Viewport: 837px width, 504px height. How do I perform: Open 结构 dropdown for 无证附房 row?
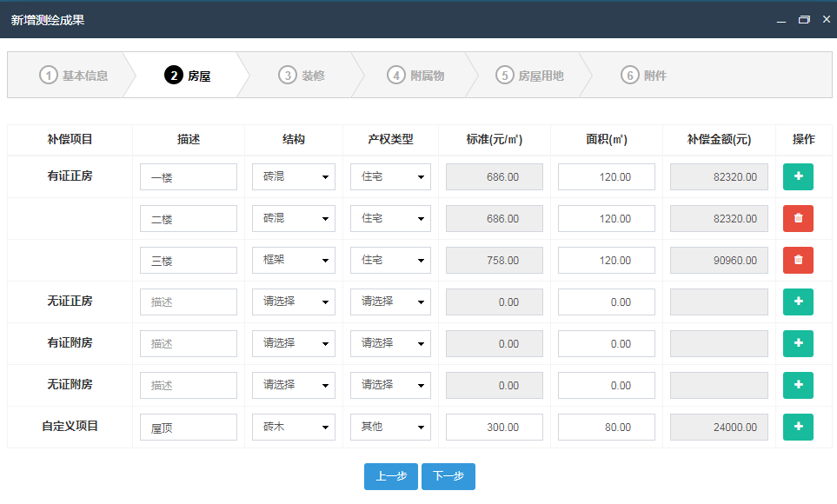coord(294,385)
